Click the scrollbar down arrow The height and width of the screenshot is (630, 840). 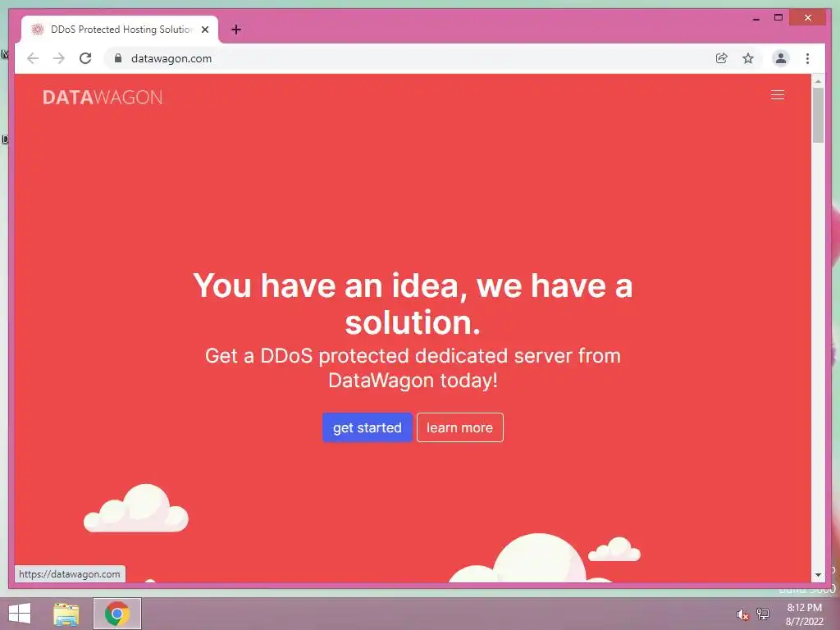[818, 575]
